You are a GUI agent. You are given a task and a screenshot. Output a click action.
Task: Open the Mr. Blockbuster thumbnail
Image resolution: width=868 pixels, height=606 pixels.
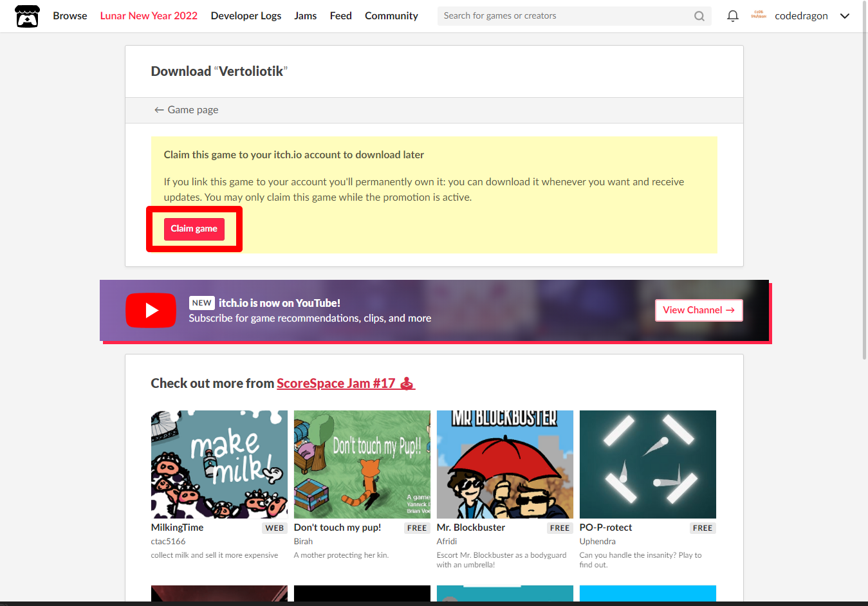point(505,464)
